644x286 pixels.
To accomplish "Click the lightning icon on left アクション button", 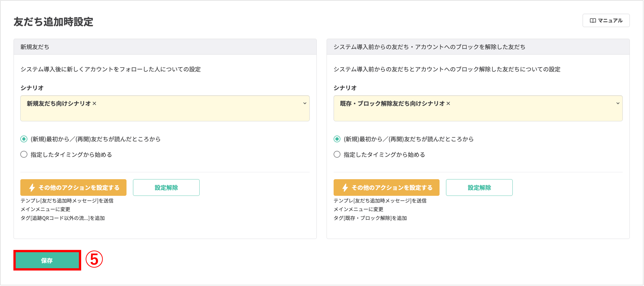I will pos(32,187).
